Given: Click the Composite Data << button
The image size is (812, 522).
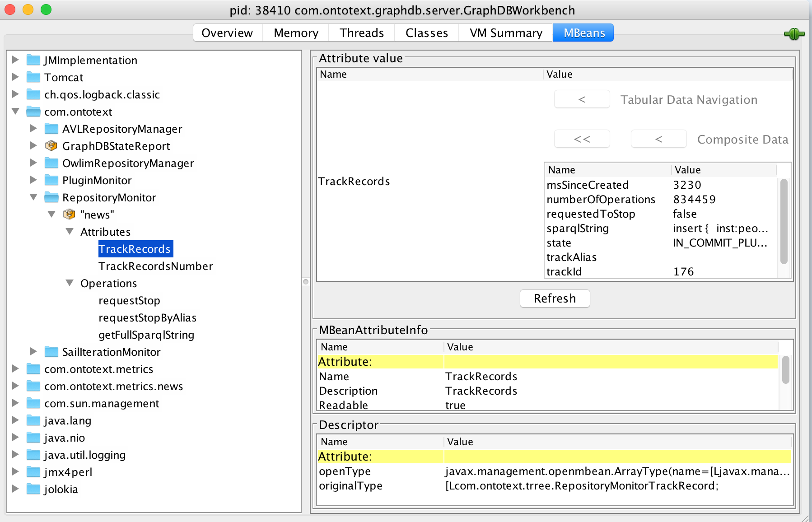Looking at the screenshot, I should (582, 139).
